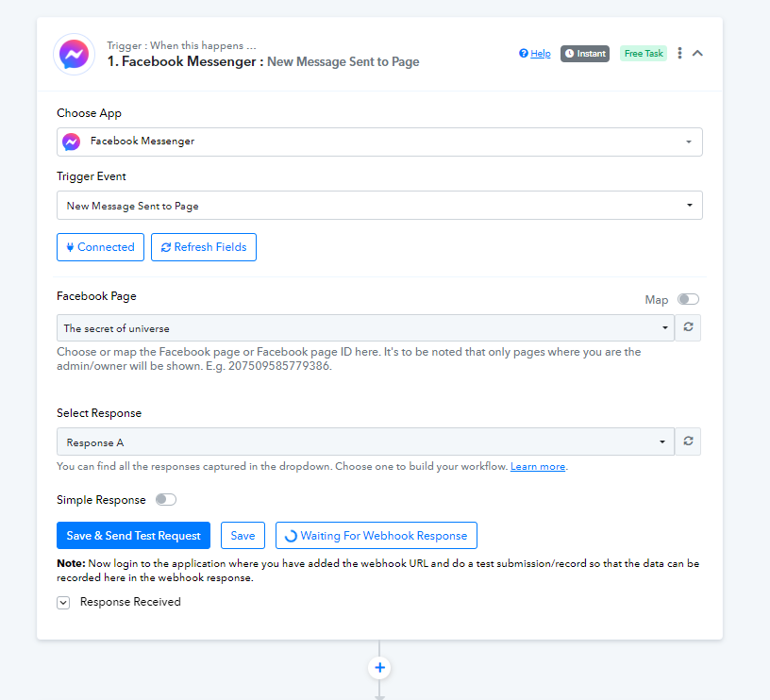Click the Facebook Messenger logo in the trigger header
The width and height of the screenshot is (770, 700).
click(x=74, y=54)
